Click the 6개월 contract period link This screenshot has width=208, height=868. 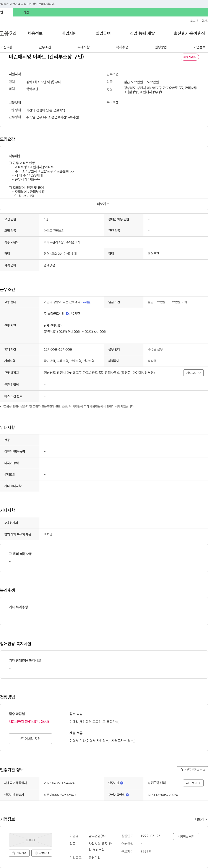[x=87, y=302]
